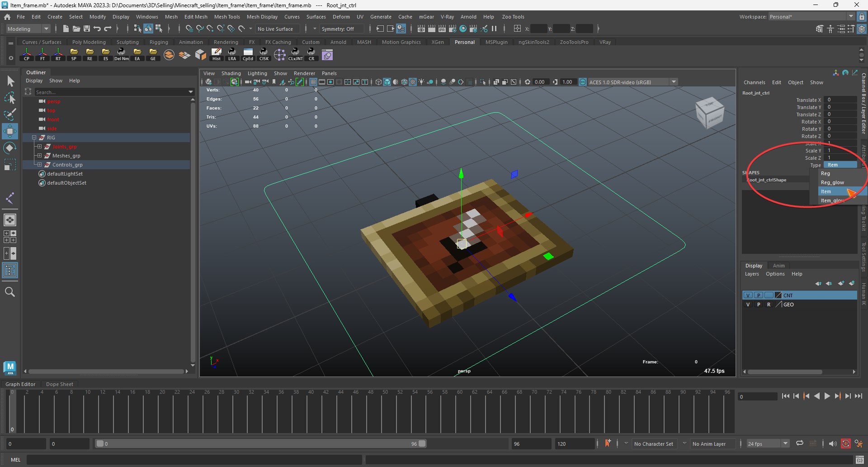The height and width of the screenshot is (467, 868).
Task: Expand the Meshes_grp node
Action: 39,156
